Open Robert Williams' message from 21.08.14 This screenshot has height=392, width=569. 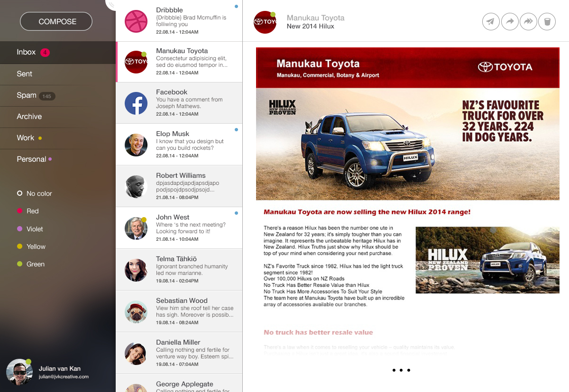[179, 186]
